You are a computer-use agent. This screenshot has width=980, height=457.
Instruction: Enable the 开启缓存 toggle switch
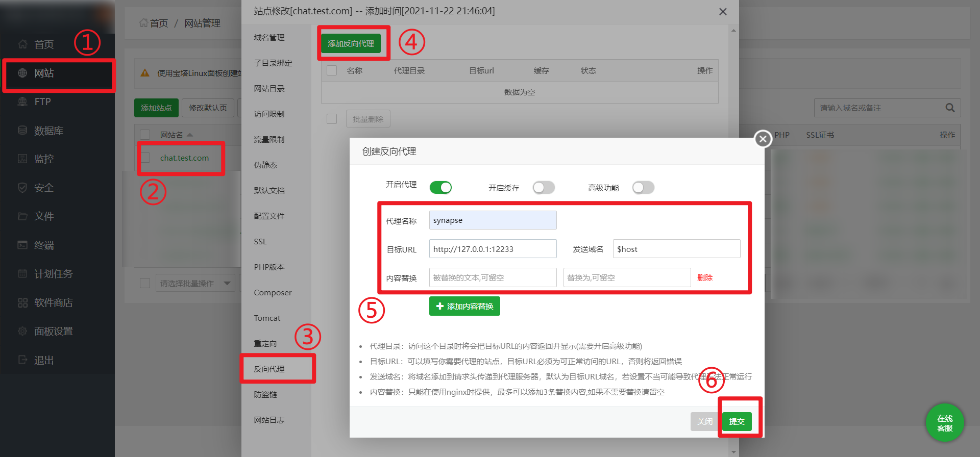coord(544,188)
